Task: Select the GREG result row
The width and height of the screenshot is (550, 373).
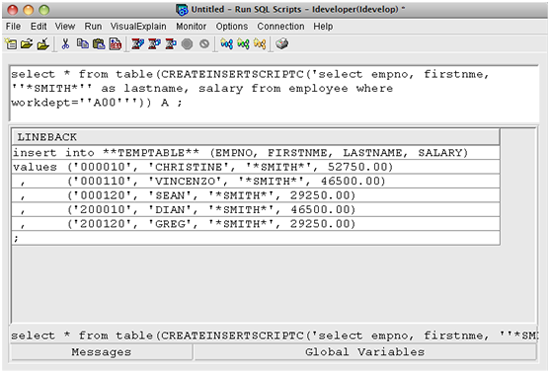Action: coord(256,224)
